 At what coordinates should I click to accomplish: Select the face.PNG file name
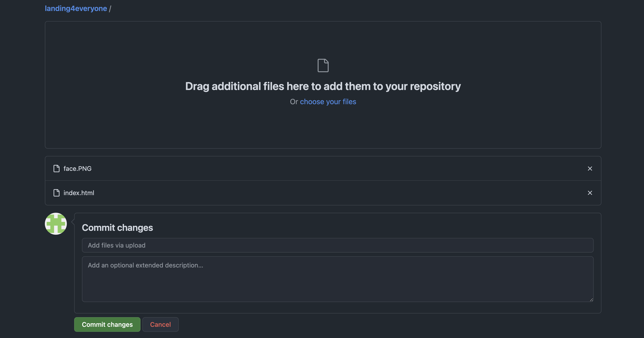click(78, 169)
